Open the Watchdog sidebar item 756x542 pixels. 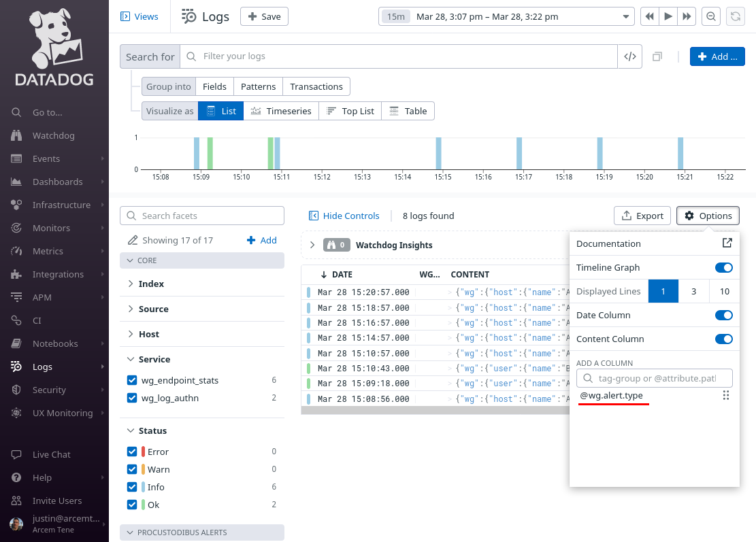click(54, 135)
